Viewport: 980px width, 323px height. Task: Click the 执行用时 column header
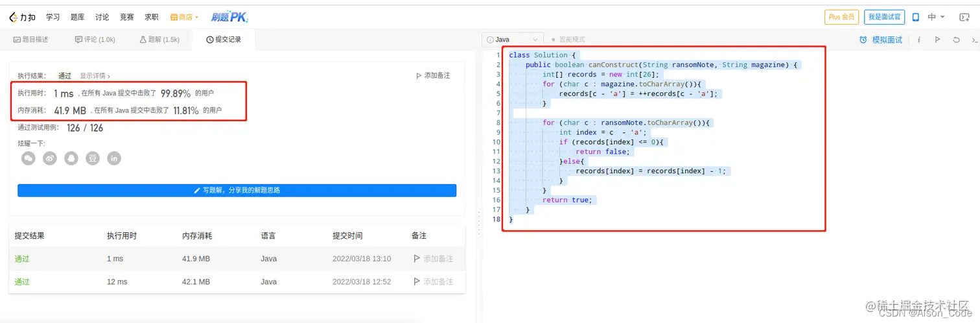122,235
